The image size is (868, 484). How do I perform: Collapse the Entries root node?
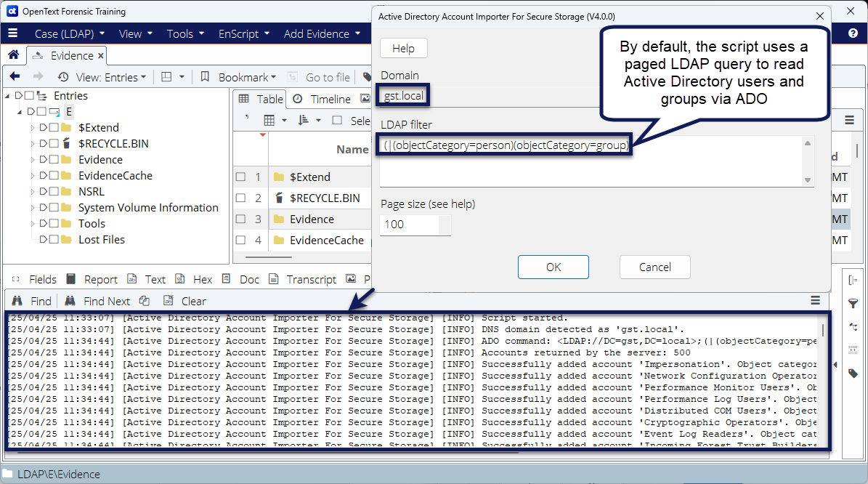(8, 96)
